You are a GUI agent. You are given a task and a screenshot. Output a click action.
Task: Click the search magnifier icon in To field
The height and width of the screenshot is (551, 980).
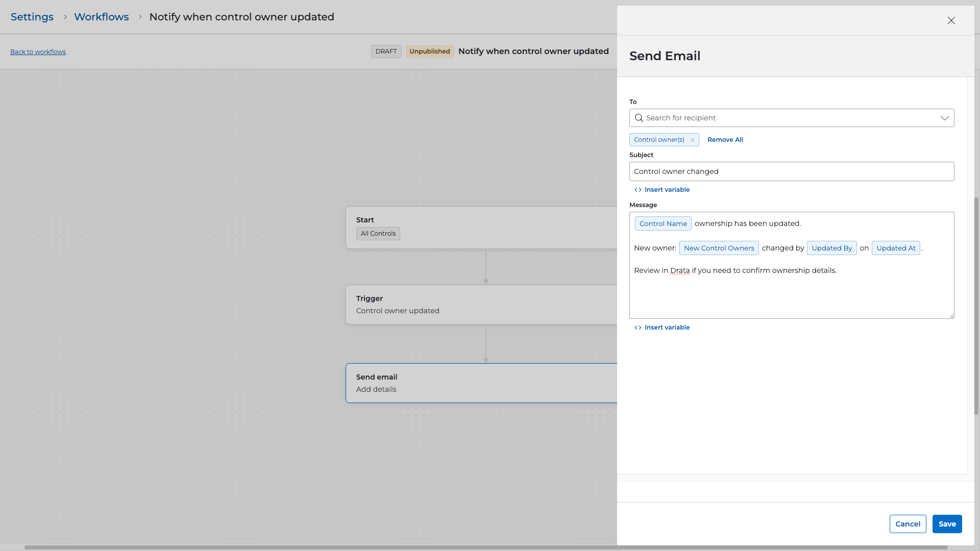[x=639, y=118]
